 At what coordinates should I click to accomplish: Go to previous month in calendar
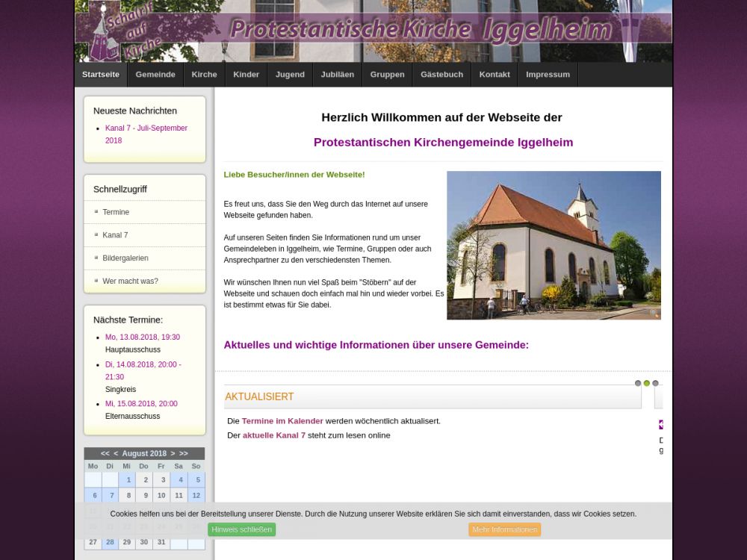click(116, 453)
